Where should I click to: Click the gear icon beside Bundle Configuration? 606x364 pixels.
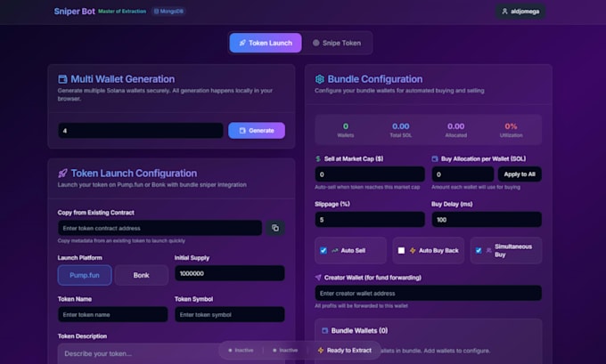tap(320, 79)
